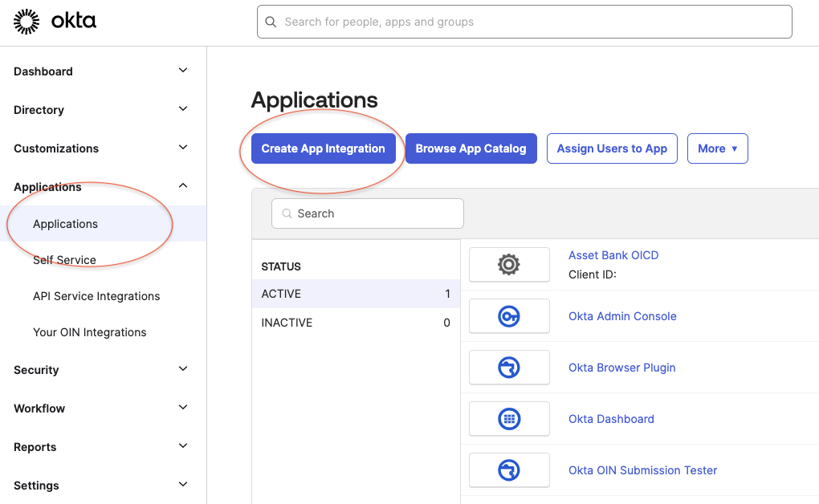Filter applications by ACTIVE status
Screen dimensions: 819x504
pos(356,294)
